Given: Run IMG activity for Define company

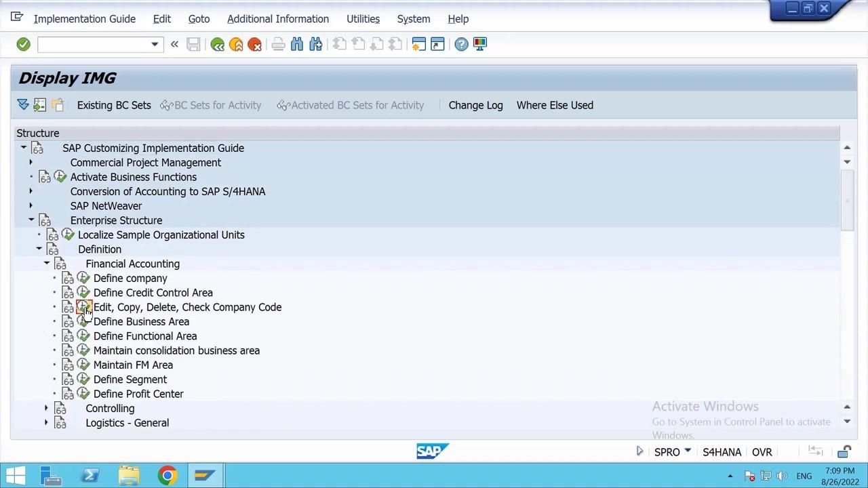Looking at the screenshot, I should pos(83,278).
